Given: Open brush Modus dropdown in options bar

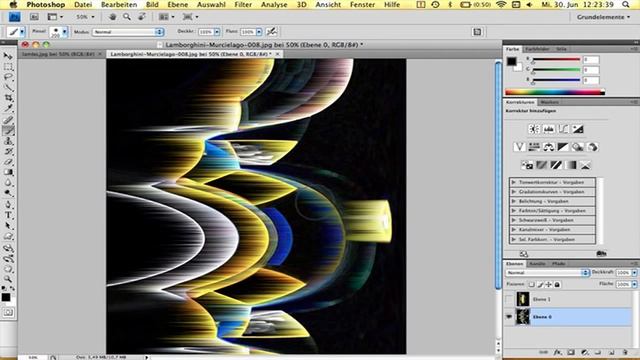Looking at the screenshot, I should click(128, 32).
